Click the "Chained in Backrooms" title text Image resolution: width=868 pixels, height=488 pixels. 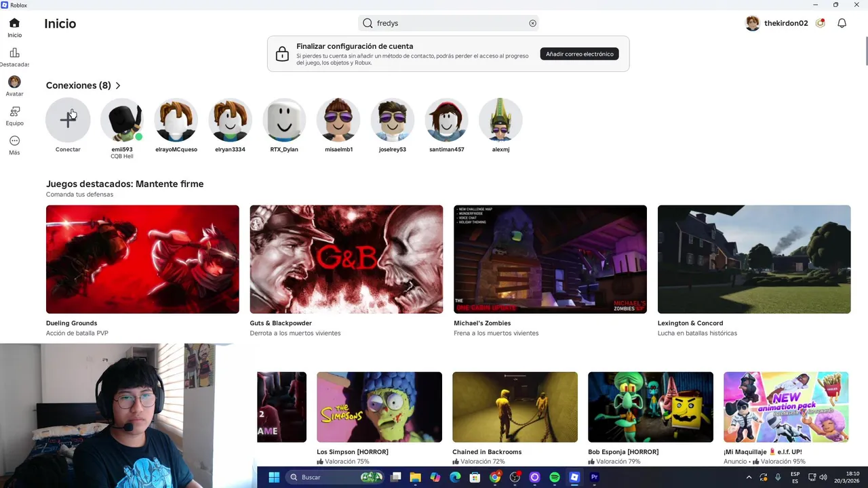point(487,452)
